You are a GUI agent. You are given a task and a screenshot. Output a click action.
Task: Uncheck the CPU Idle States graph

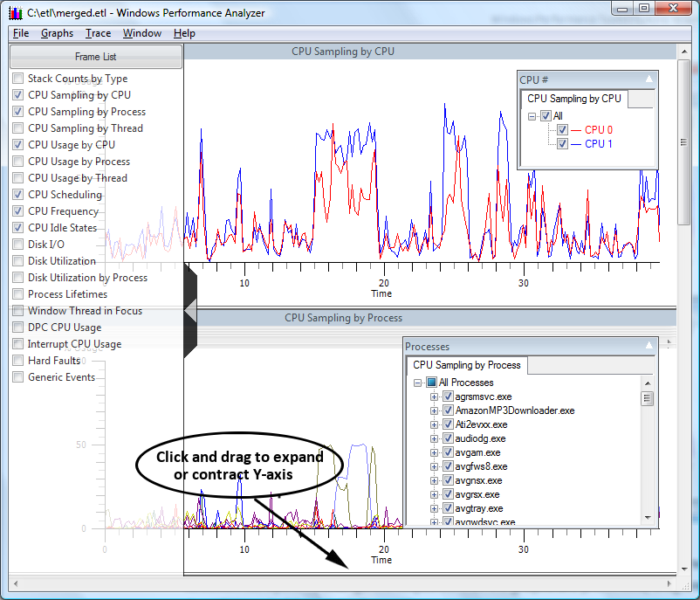17,227
